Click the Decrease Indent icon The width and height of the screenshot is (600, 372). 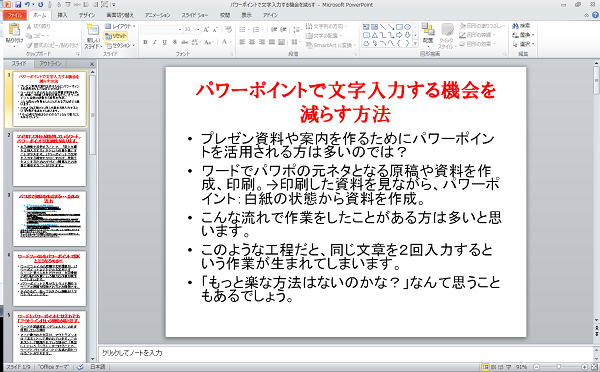(x=274, y=29)
